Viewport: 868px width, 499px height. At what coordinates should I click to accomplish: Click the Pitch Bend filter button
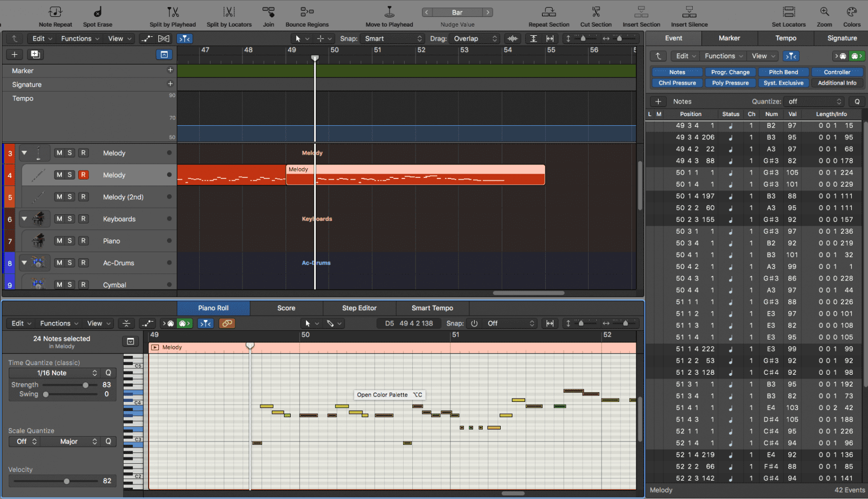pos(783,72)
